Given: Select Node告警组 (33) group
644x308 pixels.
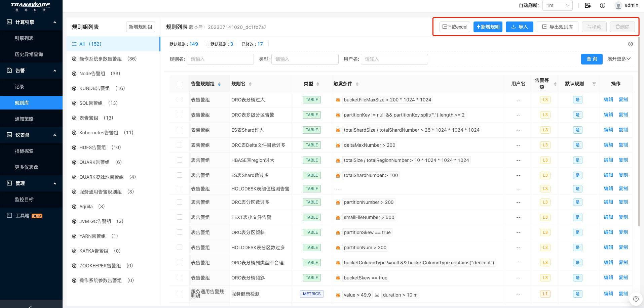Looking at the screenshot, I should pos(113,74).
